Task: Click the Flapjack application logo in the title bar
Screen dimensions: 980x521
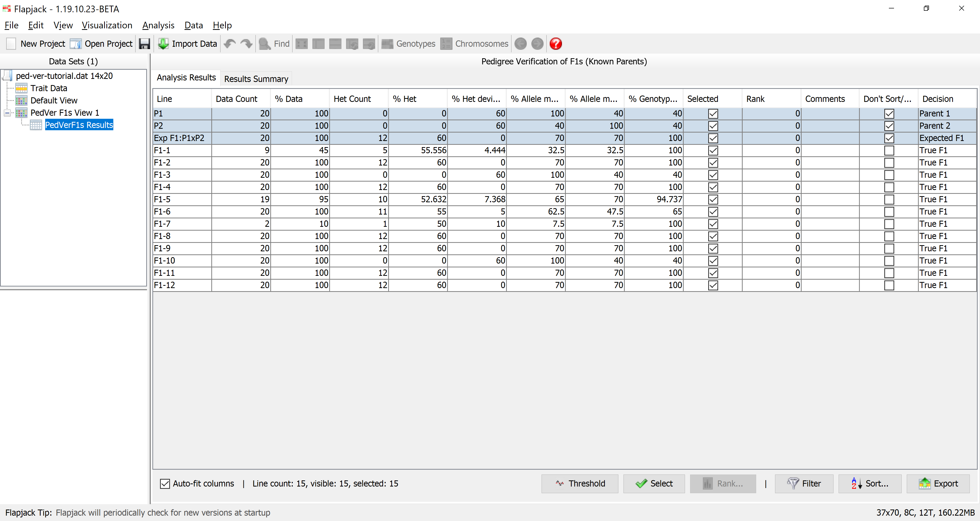Action: [6, 8]
